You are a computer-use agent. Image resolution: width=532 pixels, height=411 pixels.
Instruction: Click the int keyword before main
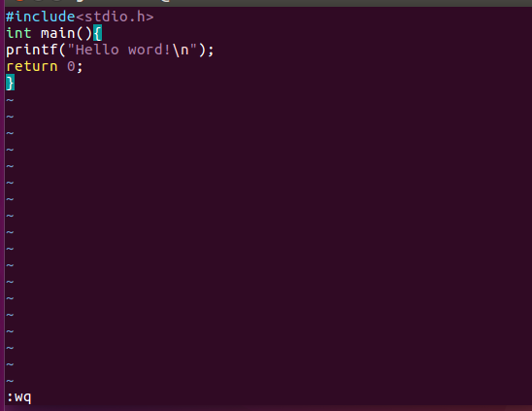pyautogui.click(x=18, y=33)
